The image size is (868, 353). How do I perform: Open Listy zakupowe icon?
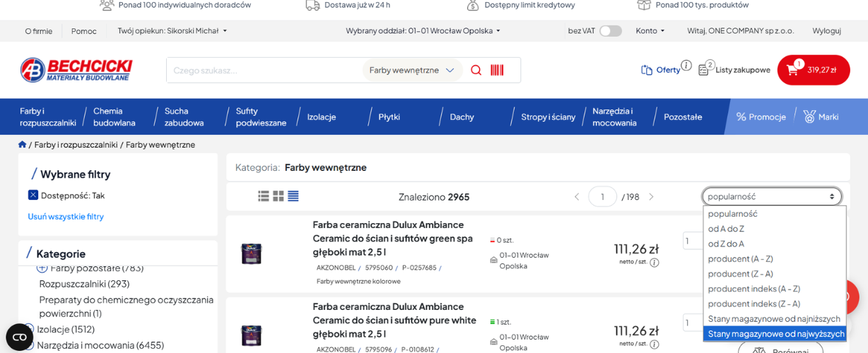click(x=704, y=69)
